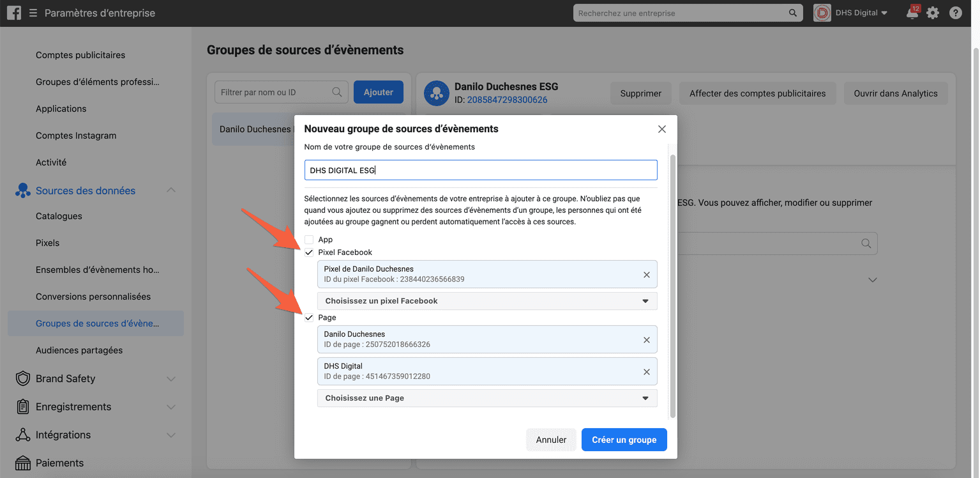This screenshot has height=478, width=980.
Task: Click the Créer un groupe button
Action: tap(624, 440)
